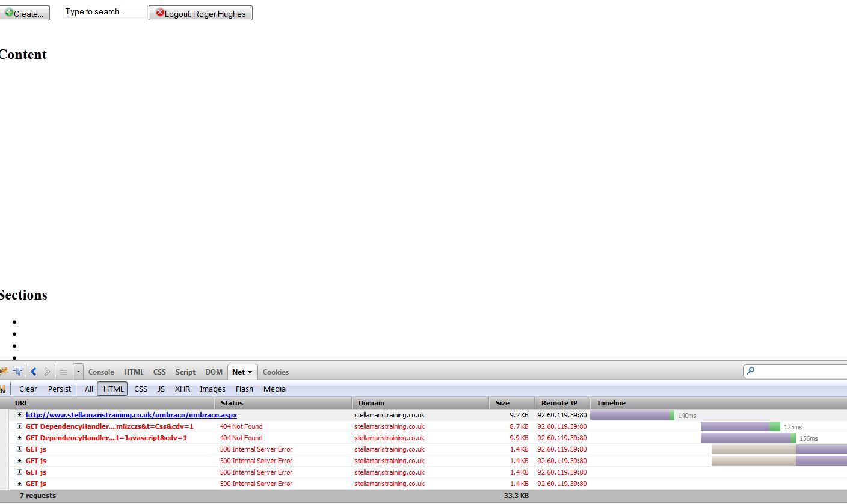Switch to the HTML panel tab

(134, 372)
